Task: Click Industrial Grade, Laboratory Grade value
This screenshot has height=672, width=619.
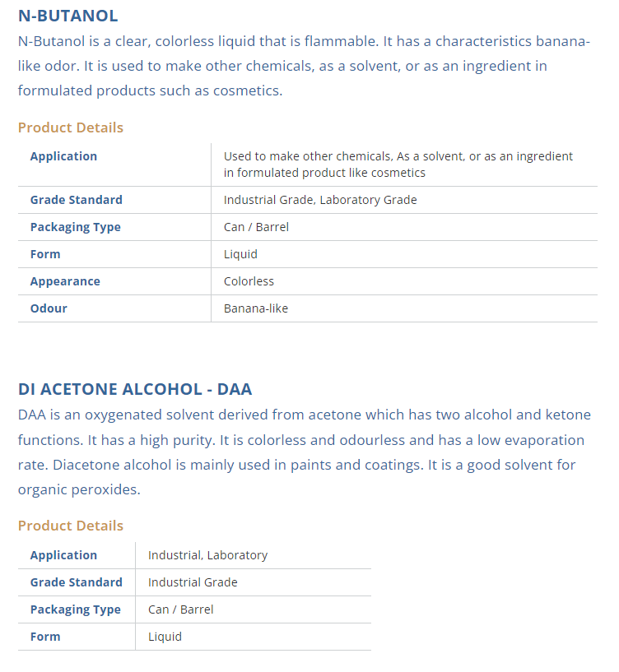Action: (320, 200)
